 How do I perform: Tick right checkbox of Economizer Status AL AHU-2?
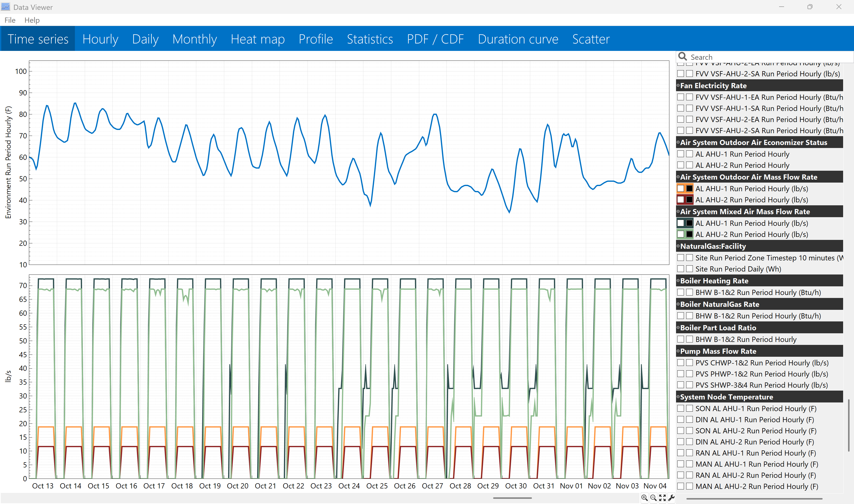click(690, 165)
